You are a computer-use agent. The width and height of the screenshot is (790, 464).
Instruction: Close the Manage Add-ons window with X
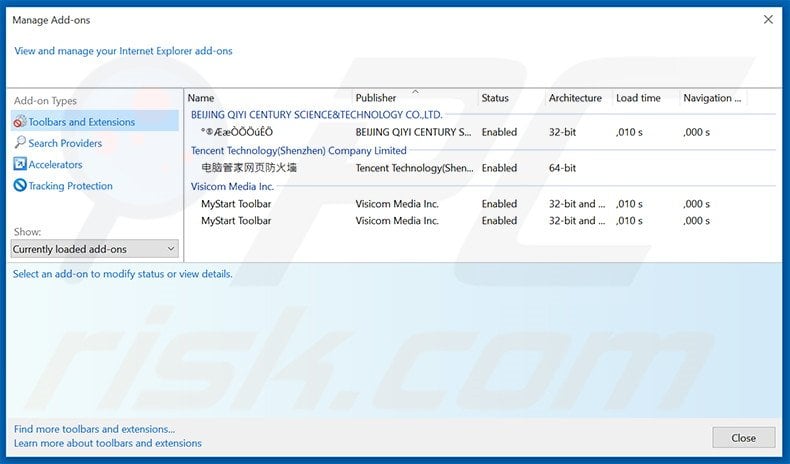click(x=768, y=20)
